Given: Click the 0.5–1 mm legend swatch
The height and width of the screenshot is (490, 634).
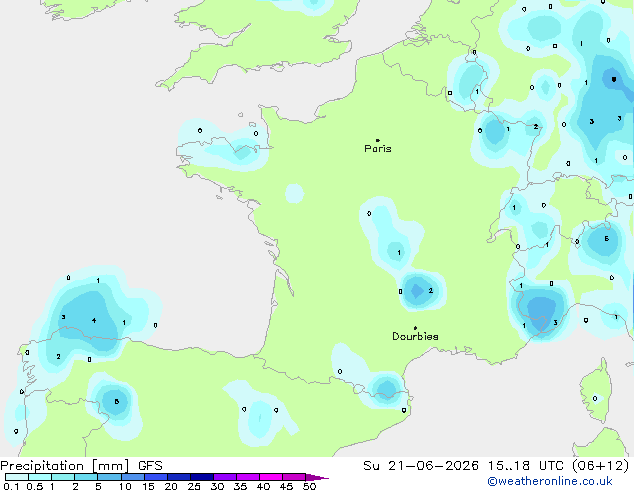Looking at the screenshot, I should coord(40,477).
